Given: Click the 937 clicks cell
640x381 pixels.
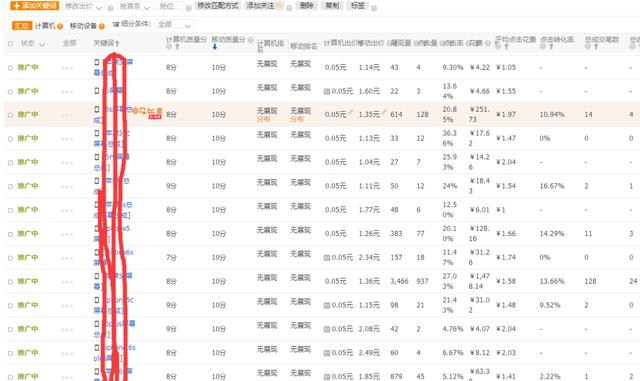Looking at the screenshot, I should tap(422, 281).
